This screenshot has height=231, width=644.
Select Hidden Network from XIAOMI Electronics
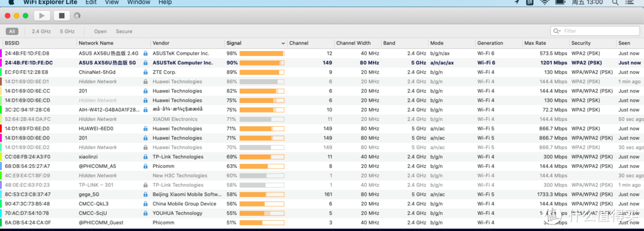(x=98, y=120)
